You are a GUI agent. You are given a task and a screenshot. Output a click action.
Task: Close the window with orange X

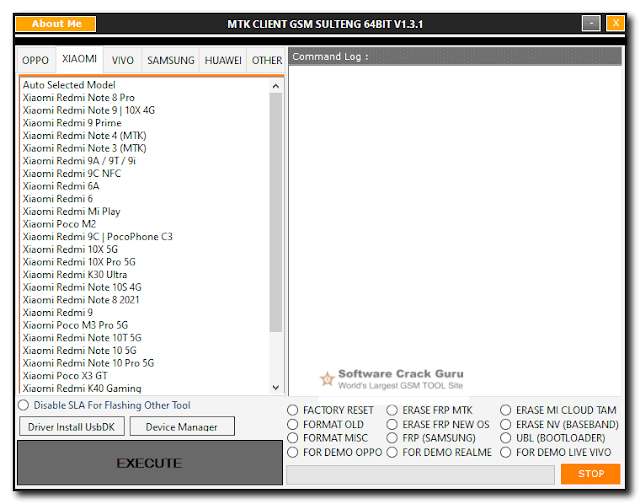point(615,23)
